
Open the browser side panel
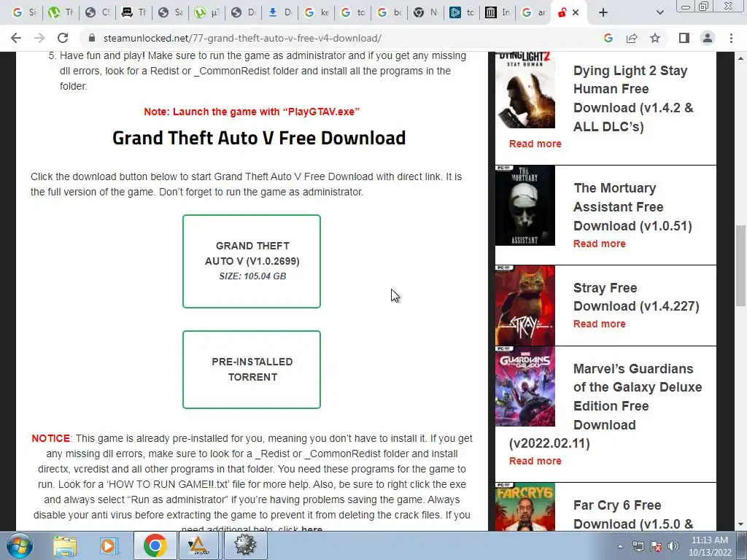click(684, 38)
